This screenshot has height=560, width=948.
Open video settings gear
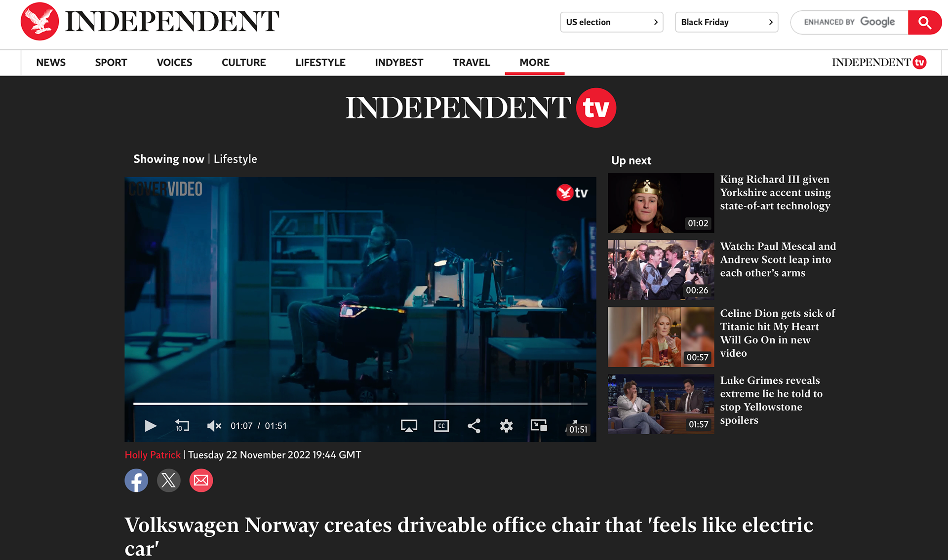coord(506,426)
